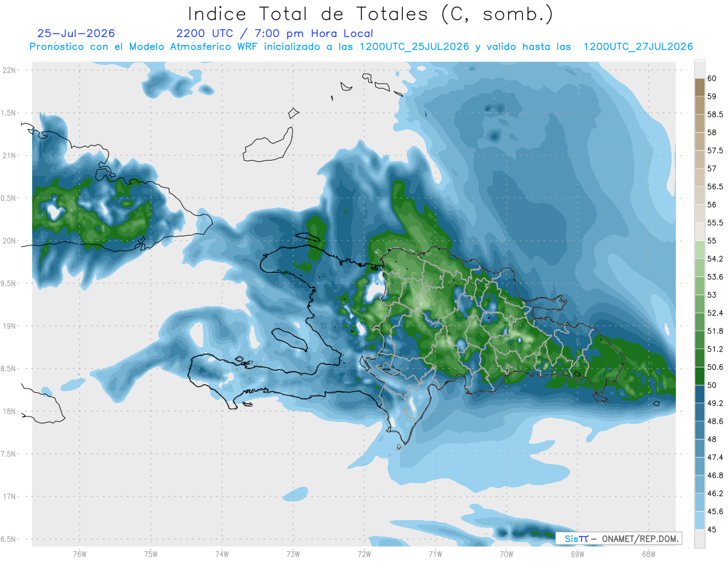Click the '53.6' value on the color scale

tap(716, 277)
